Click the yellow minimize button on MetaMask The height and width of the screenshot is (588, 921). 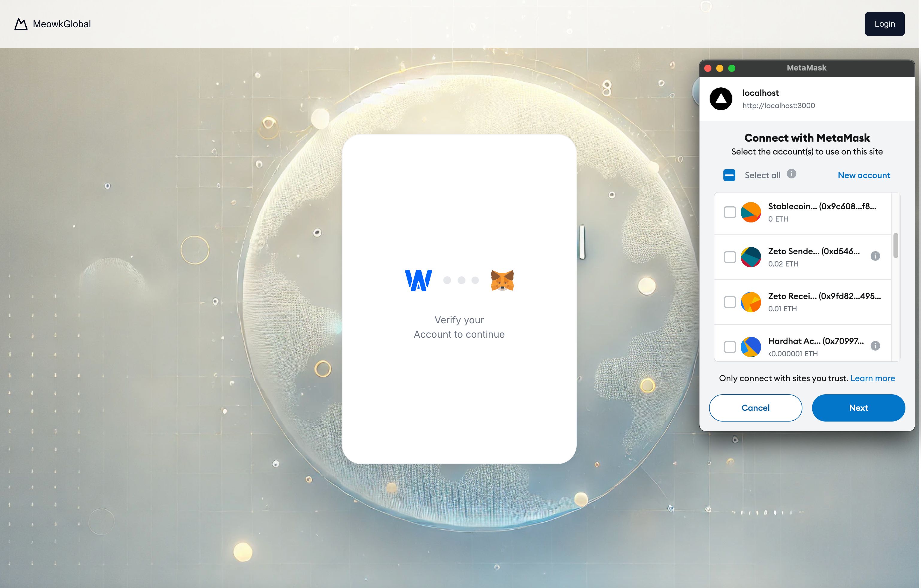click(720, 68)
